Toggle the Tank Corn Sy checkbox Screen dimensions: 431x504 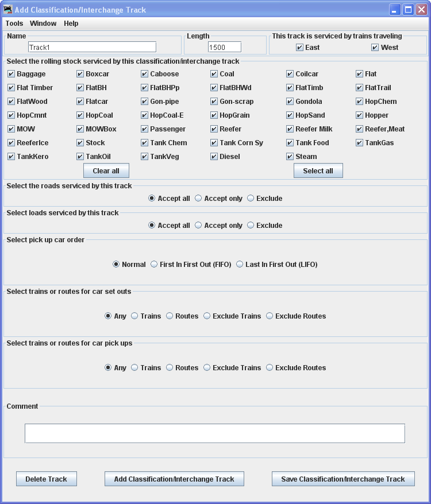(x=214, y=143)
